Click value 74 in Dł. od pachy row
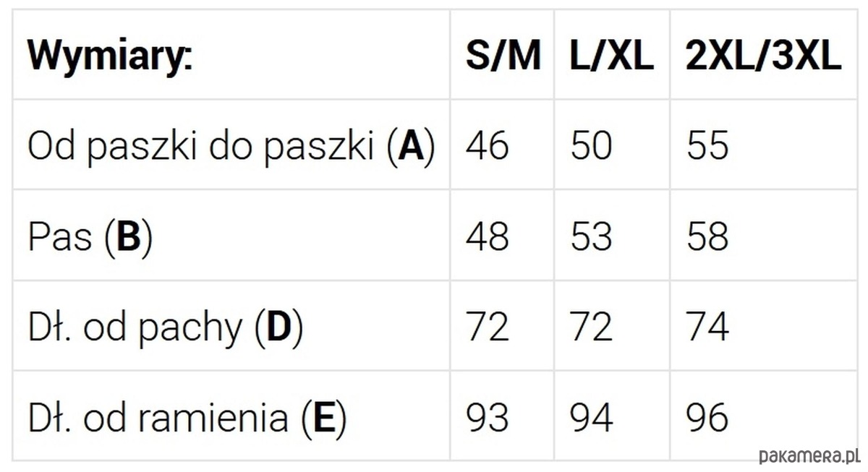Screen dimensions: 868x472 [707, 327]
